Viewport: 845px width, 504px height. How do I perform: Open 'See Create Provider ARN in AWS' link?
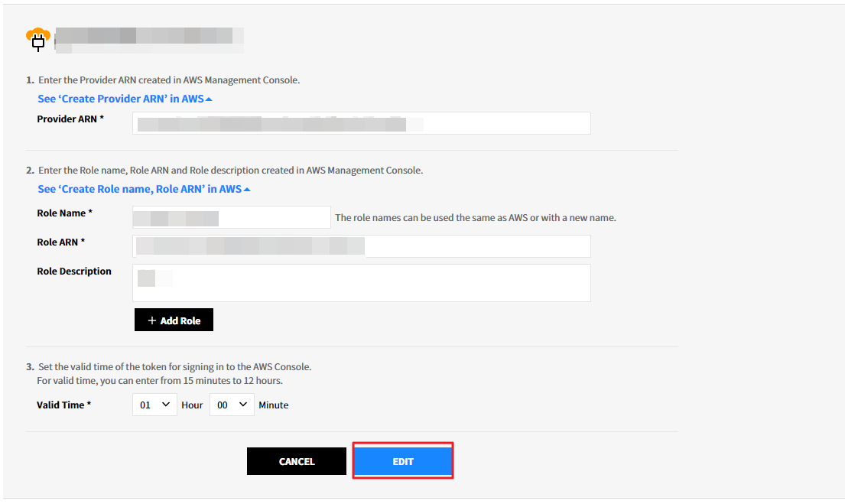[x=121, y=99]
